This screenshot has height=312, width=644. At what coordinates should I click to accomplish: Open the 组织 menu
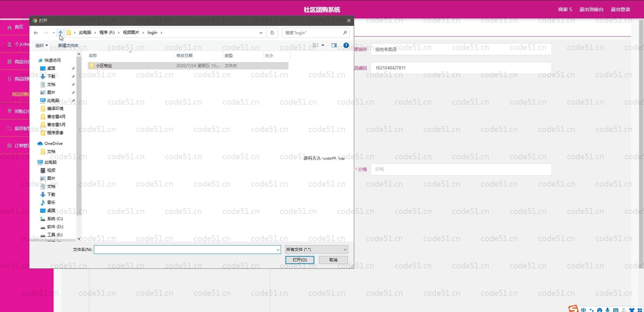[42, 45]
